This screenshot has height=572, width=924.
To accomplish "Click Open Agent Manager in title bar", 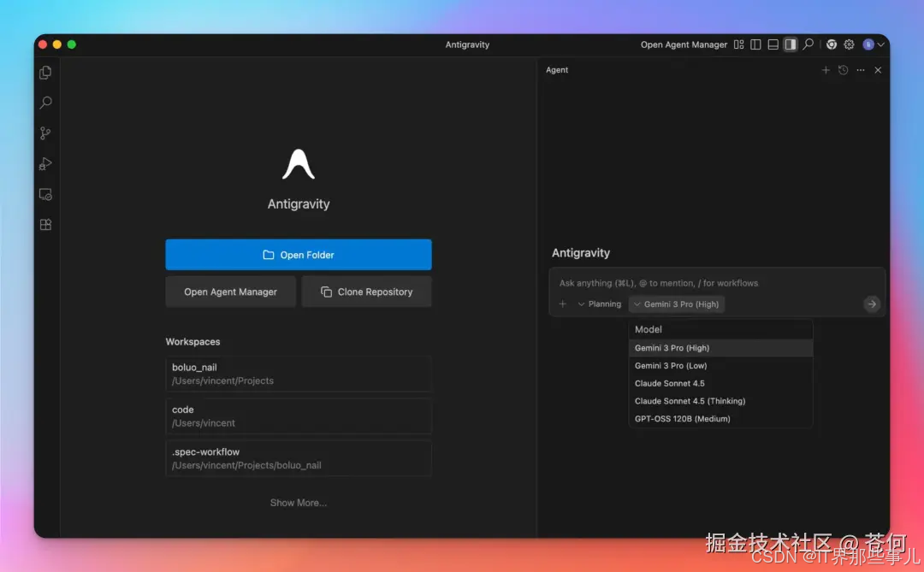I will pyautogui.click(x=684, y=44).
